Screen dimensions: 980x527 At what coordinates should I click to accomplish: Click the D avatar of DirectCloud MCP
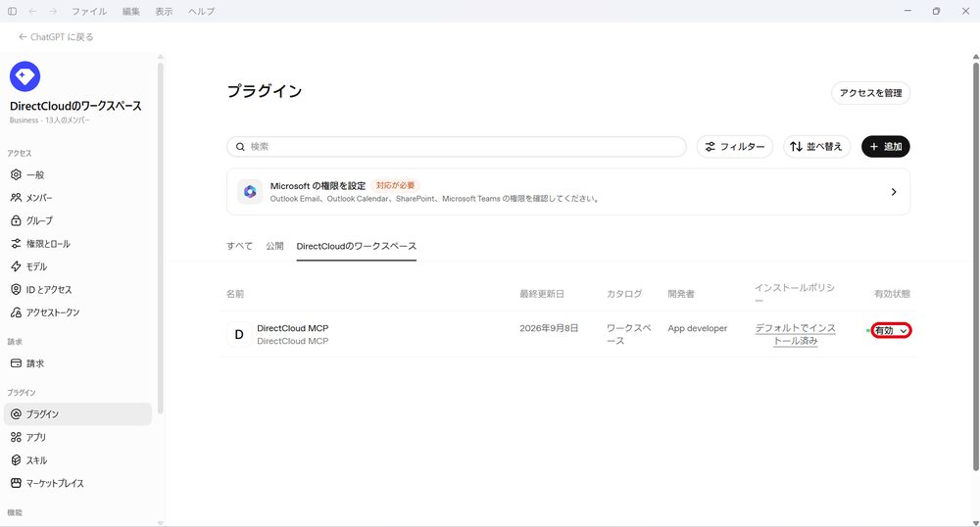click(239, 335)
